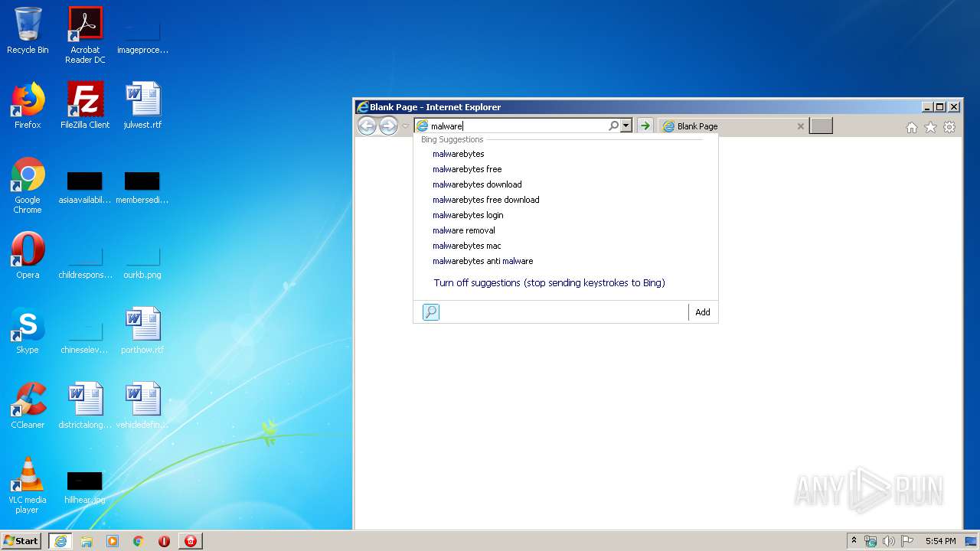Launch Chrome from the taskbar

139,541
